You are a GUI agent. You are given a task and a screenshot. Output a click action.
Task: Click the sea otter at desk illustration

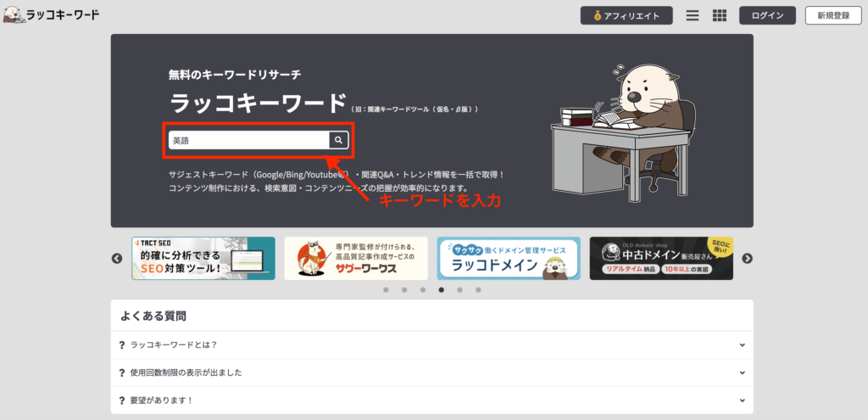(x=623, y=133)
